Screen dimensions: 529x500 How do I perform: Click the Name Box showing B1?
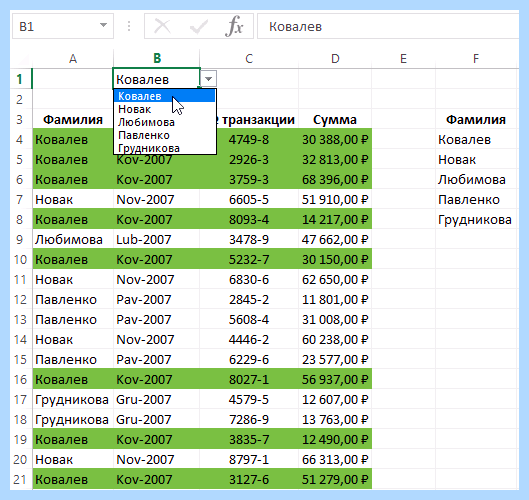(x=63, y=26)
